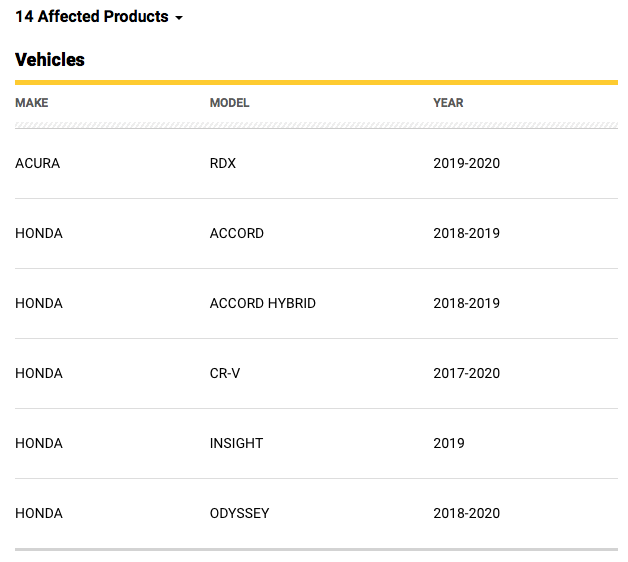Screen dimensions: 628x562
Task: Click the 14 Affected Products heading
Action: point(91,17)
